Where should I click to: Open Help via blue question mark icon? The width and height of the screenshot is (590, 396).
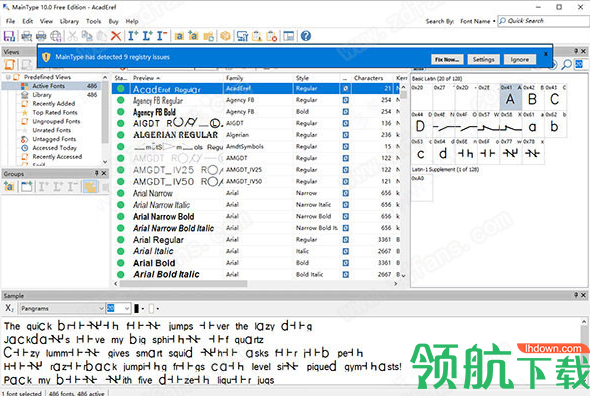306,36
